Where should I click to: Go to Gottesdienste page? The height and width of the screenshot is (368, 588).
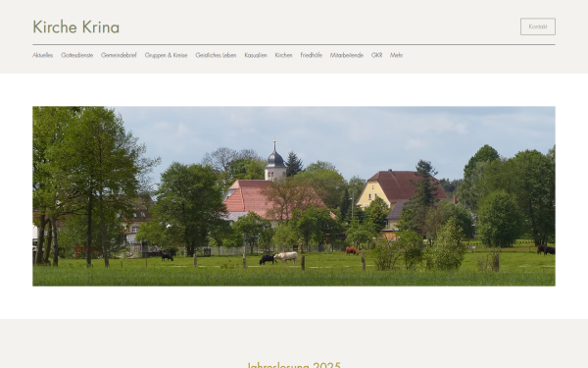point(76,55)
